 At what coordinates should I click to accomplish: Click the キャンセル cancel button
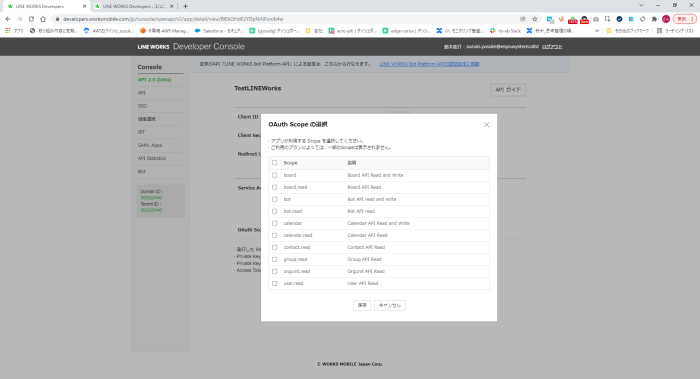pos(390,305)
